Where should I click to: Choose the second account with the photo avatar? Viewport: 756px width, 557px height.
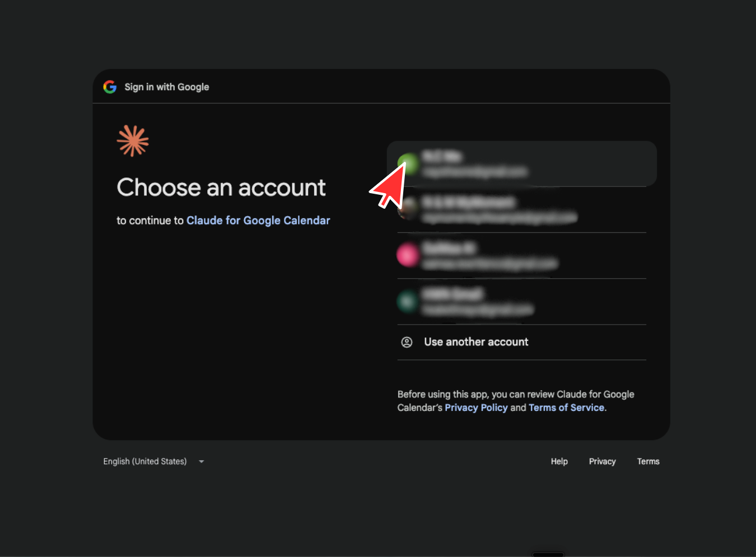[521, 209]
